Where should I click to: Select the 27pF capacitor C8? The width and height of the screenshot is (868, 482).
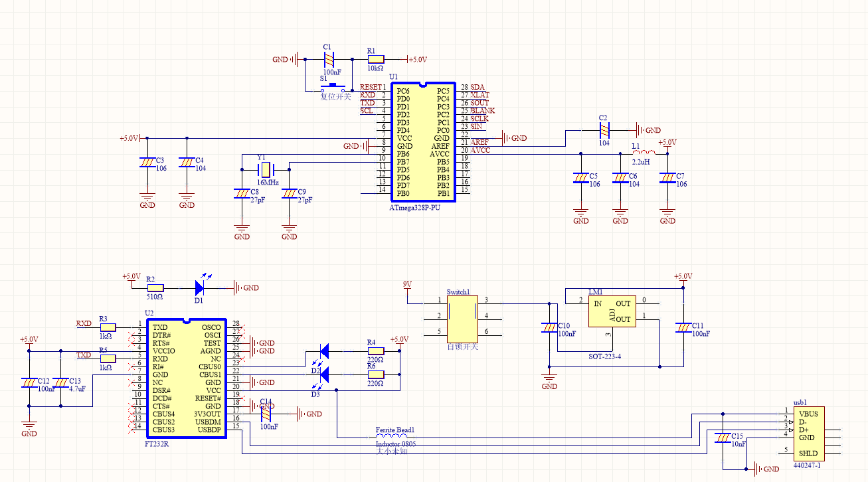[242, 193]
